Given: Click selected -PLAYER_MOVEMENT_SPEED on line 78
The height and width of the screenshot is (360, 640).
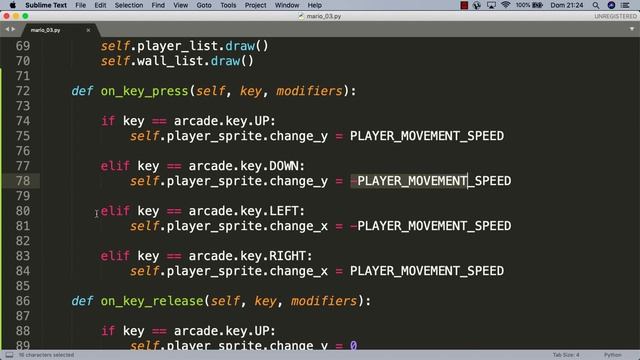Looking at the screenshot, I should pos(431,181).
